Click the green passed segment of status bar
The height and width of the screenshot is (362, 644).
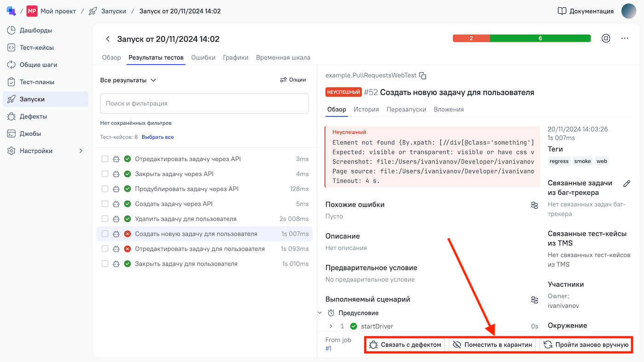coord(540,39)
